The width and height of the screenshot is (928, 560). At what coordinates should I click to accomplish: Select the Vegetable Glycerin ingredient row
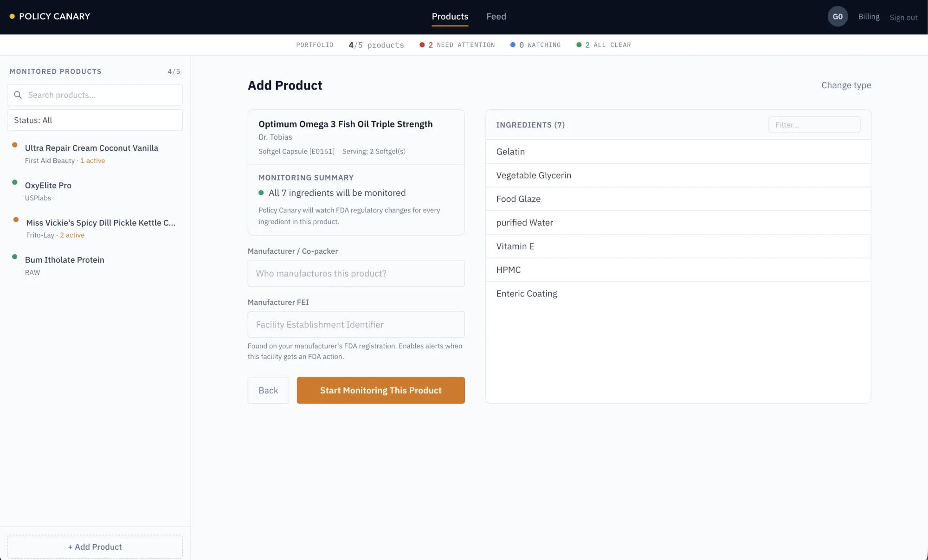678,175
